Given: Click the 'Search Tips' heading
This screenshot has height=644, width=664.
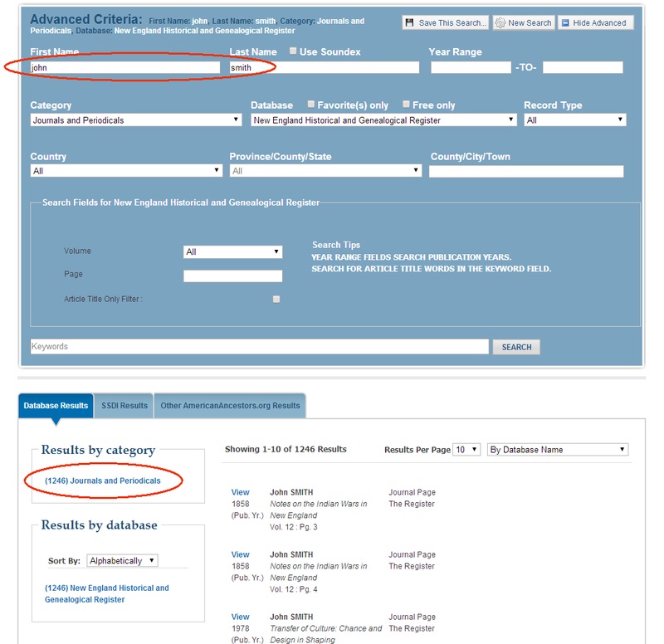Looking at the screenshot, I should (x=336, y=245).
